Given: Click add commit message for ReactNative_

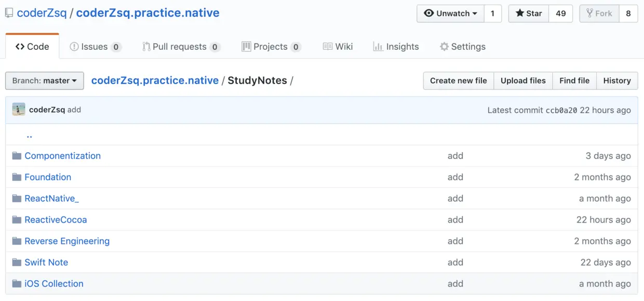Looking at the screenshot, I should [455, 198].
